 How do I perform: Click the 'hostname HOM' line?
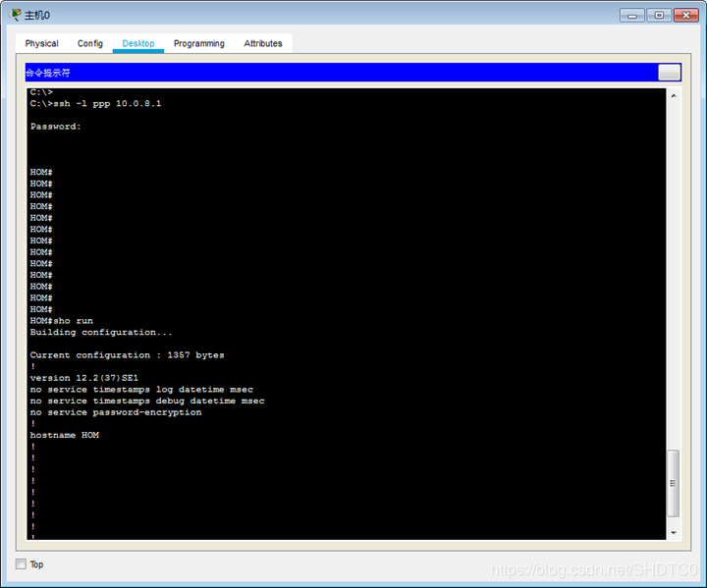[x=65, y=435]
